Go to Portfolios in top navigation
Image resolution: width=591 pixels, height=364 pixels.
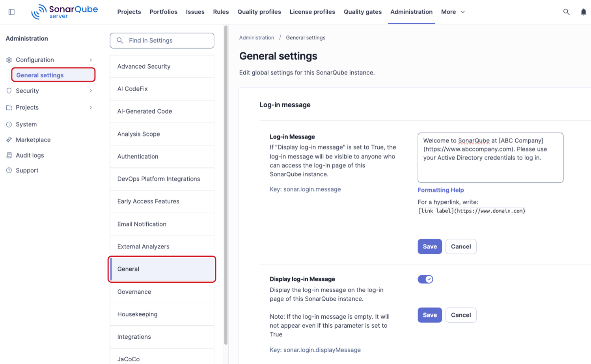(x=163, y=12)
